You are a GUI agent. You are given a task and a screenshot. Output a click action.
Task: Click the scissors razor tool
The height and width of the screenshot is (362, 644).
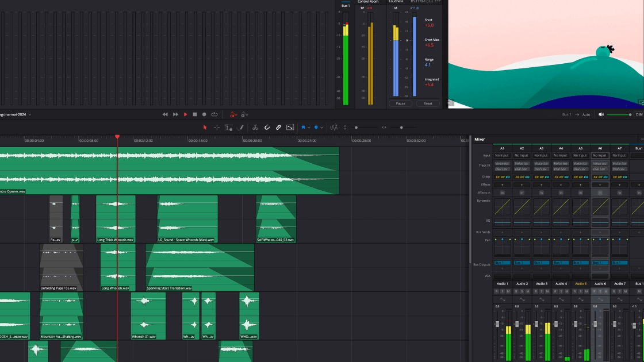[x=255, y=128]
